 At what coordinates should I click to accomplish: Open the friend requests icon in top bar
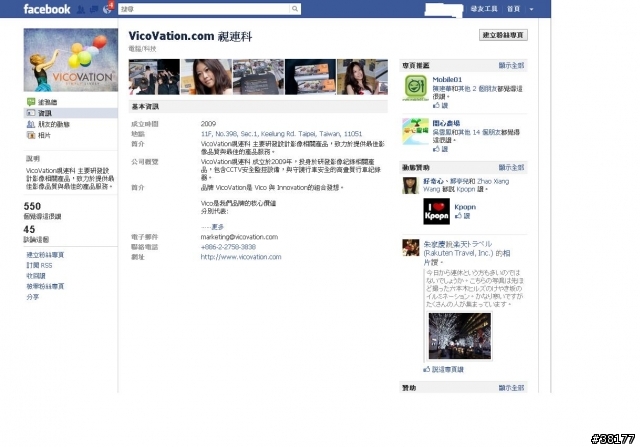click(81, 9)
